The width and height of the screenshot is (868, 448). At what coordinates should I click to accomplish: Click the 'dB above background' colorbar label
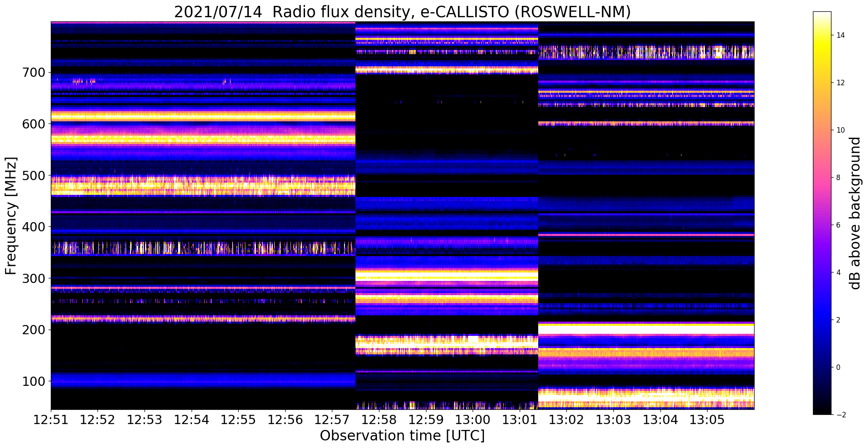855,213
